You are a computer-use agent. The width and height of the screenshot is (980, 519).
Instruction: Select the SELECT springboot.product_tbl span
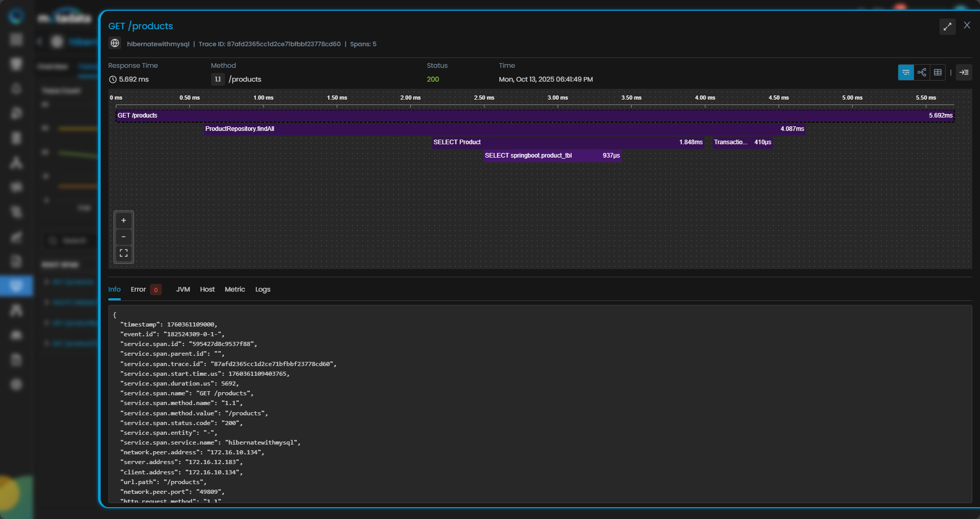coord(552,156)
